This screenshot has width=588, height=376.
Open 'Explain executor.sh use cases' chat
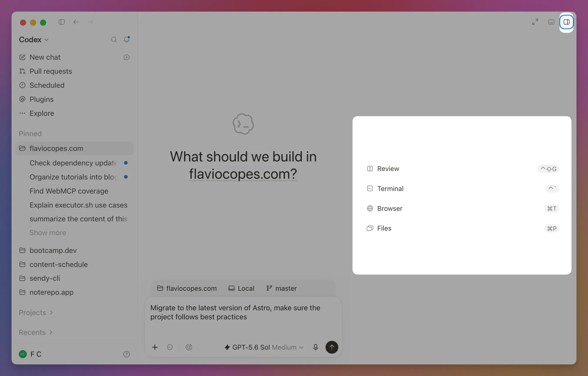tap(78, 205)
